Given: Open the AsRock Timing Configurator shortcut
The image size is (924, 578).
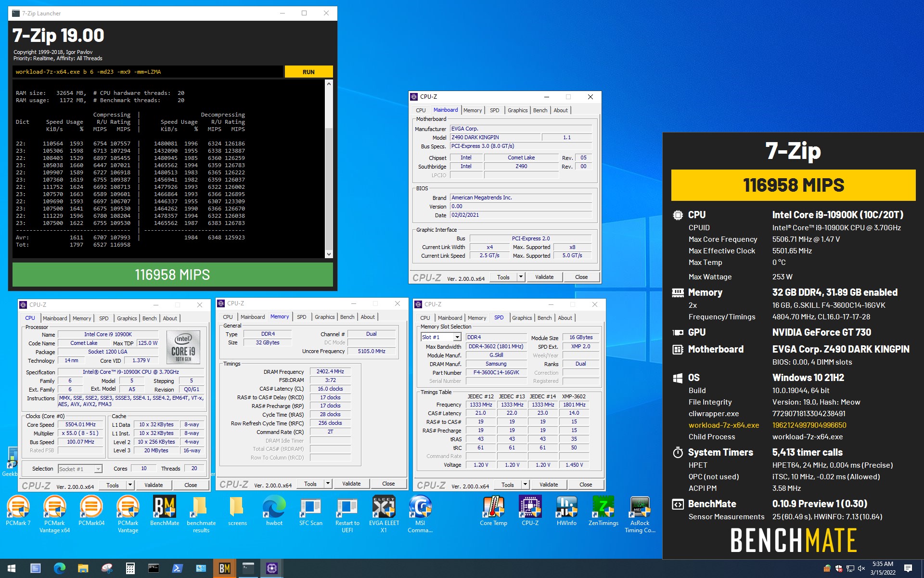Looking at the screenshot, I should (640, 514).
